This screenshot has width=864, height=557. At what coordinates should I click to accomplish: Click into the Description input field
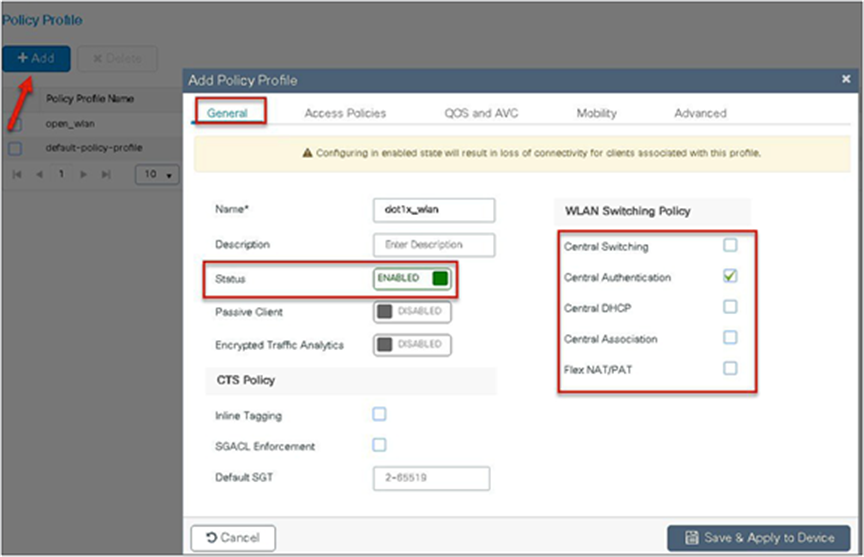434,245
